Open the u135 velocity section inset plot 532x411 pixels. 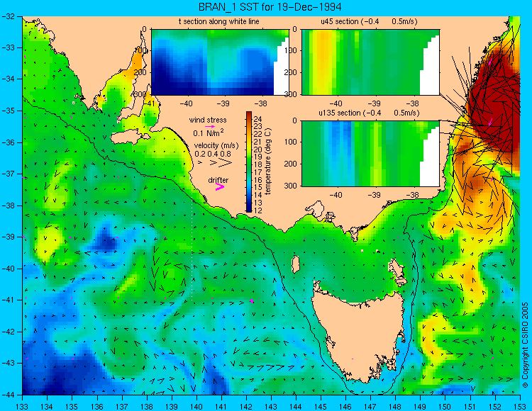pyautogui.click(x=370, y=154)
